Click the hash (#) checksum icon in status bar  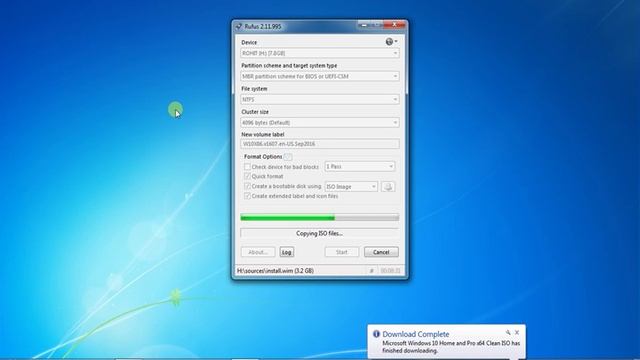(x=371, y=271)
